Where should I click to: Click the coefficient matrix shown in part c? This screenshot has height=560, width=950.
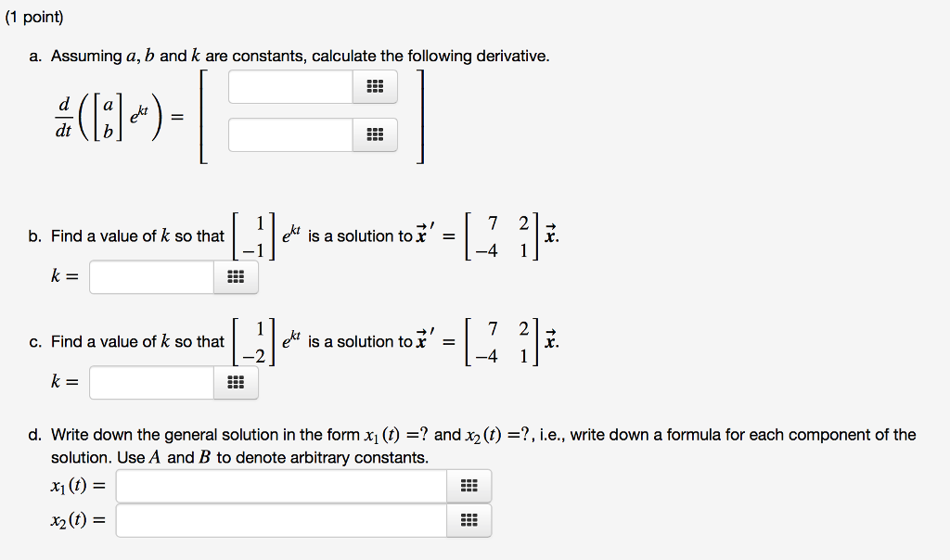[x=502, y=339]
